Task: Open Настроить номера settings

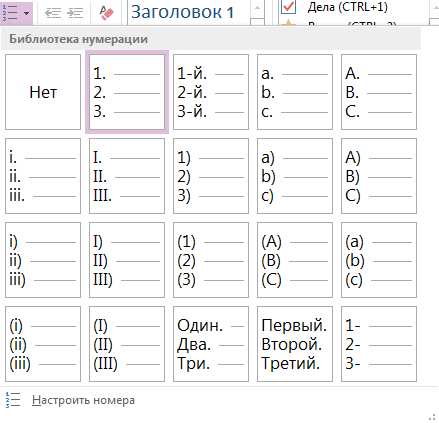Action: [83, 400]
